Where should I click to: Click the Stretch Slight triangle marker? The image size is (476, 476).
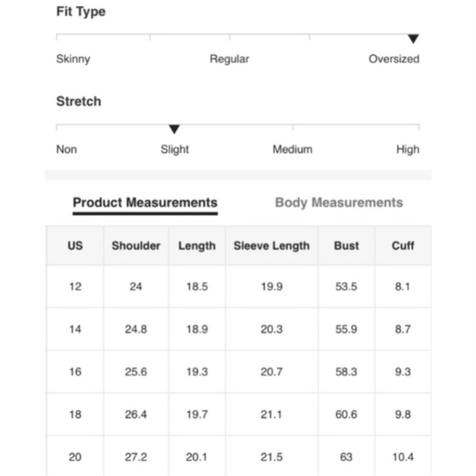coord(174,129)
